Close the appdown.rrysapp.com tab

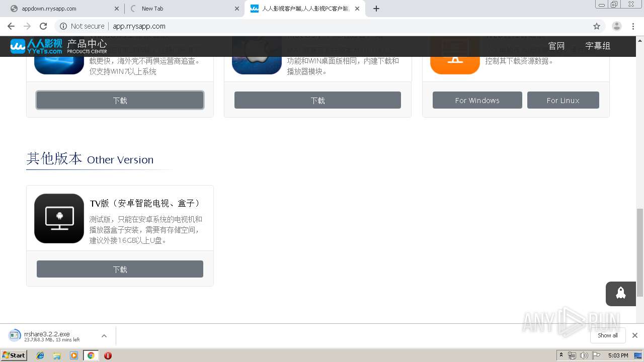point(117,9)
